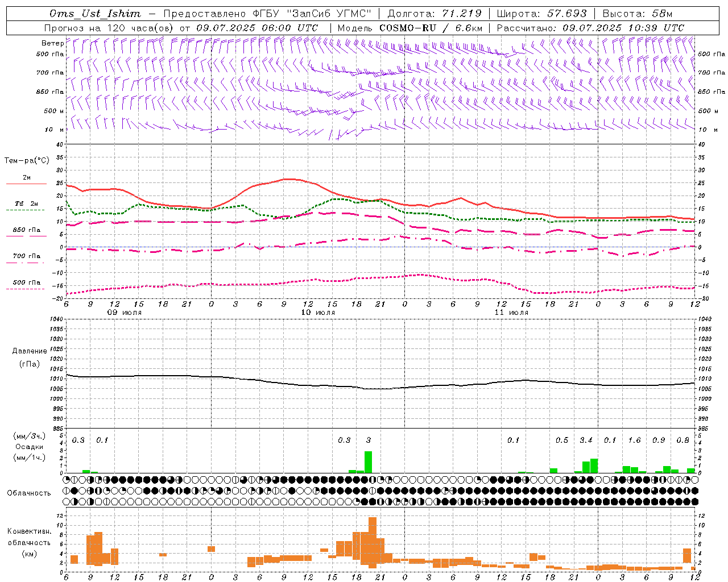Viewport: 728px width, 582px height.
Task: Click the 10 июля date label
Action: [318, 313]
